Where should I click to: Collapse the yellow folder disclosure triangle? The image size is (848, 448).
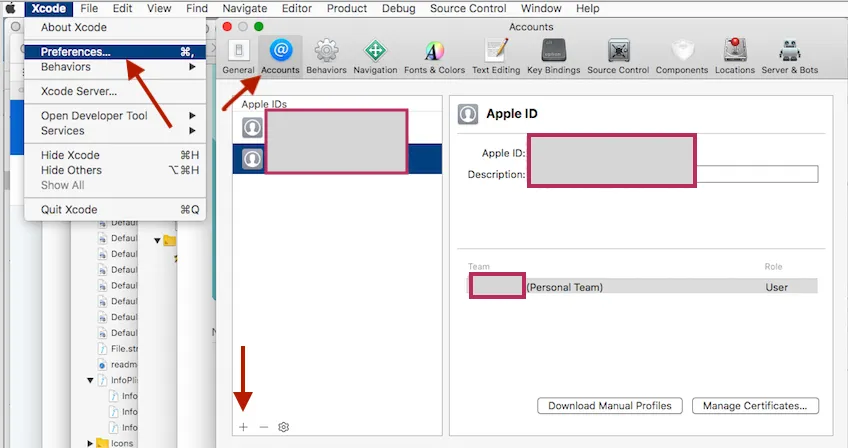[x=157, y=240]
